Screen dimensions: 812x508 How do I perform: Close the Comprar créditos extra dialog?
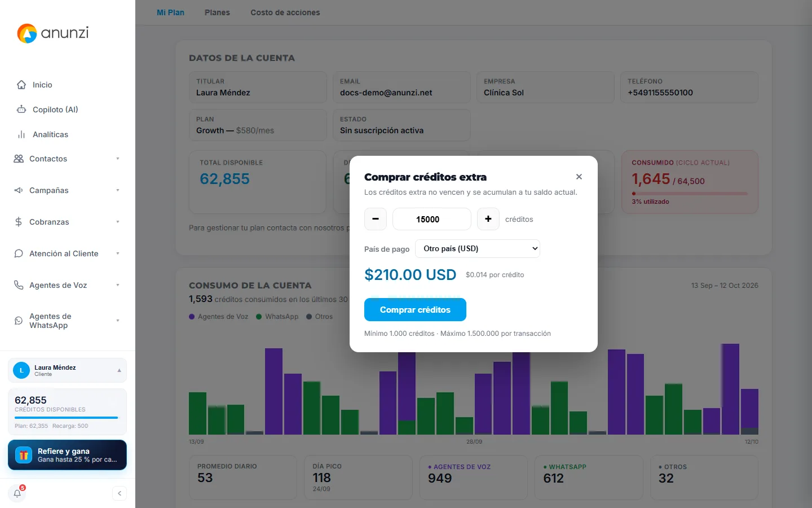click(x=579, y=177)
